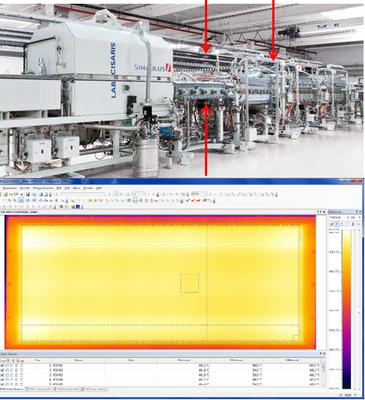365x400 pixels.
Task: Click the thermal color scale bar
Action: 347,309
